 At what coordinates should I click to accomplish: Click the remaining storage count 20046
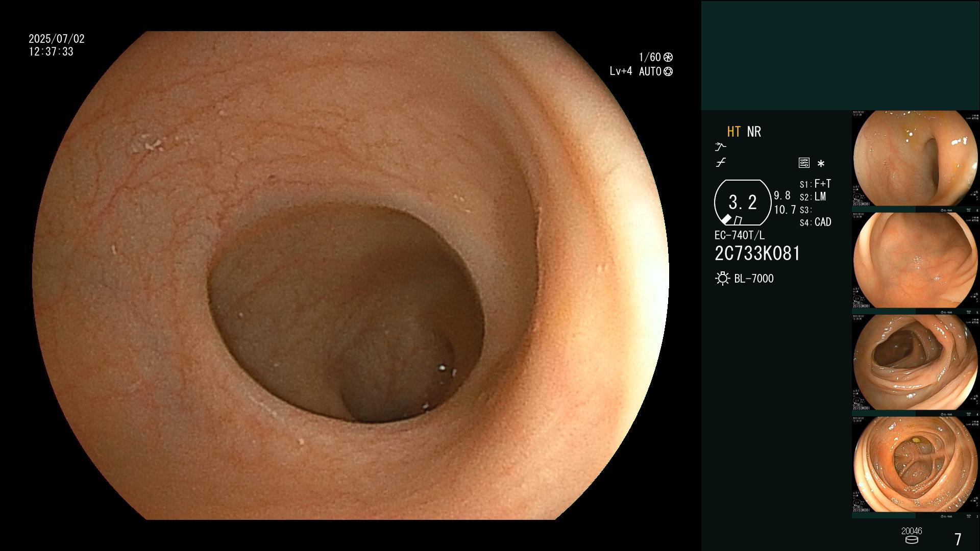[912, 531]
